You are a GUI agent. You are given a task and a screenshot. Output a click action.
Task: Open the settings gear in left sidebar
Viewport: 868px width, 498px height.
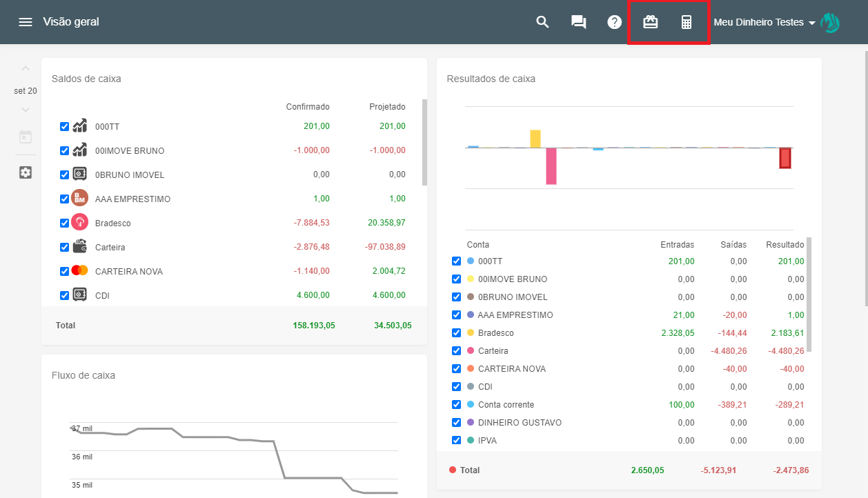click(26, 172)
